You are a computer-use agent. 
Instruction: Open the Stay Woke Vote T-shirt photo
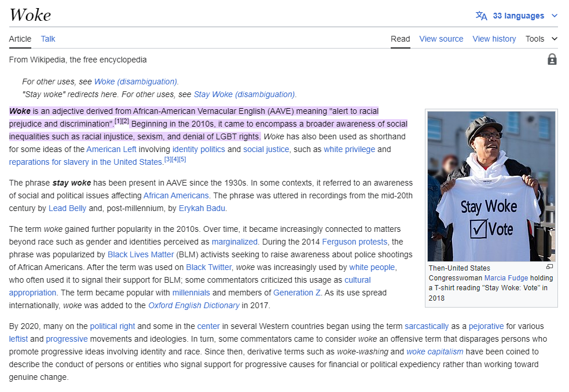tap(491, 186)
